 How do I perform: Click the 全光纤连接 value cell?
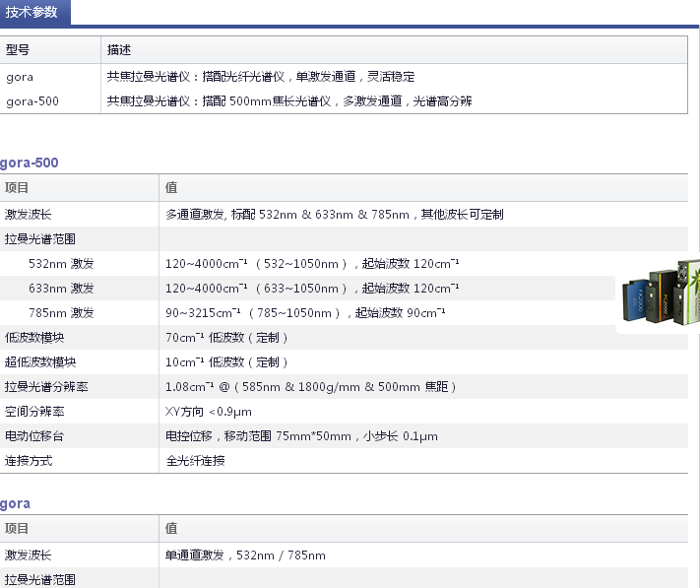click(x=195, y=460)
